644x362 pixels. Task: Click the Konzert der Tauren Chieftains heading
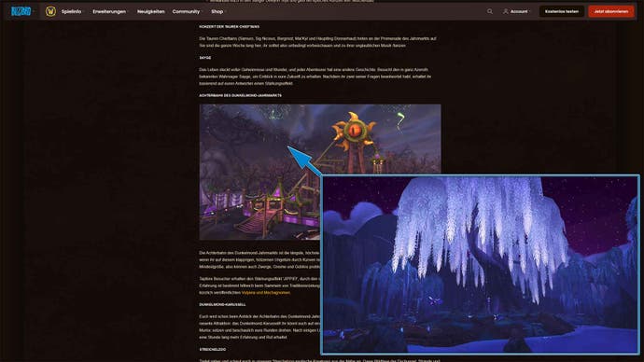[x=230, y=26]
